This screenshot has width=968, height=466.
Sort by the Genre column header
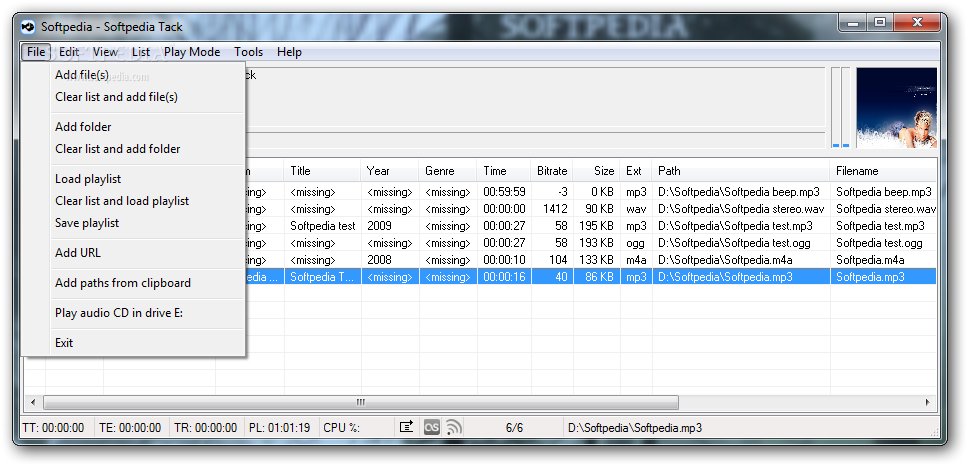coord(448,171)
